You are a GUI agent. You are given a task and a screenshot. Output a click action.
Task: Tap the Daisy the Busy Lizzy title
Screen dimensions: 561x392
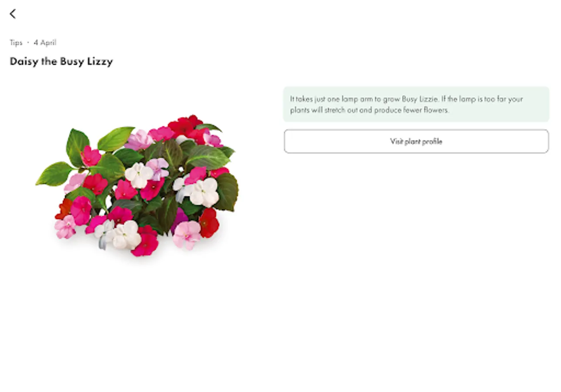(x=61, y=61)
